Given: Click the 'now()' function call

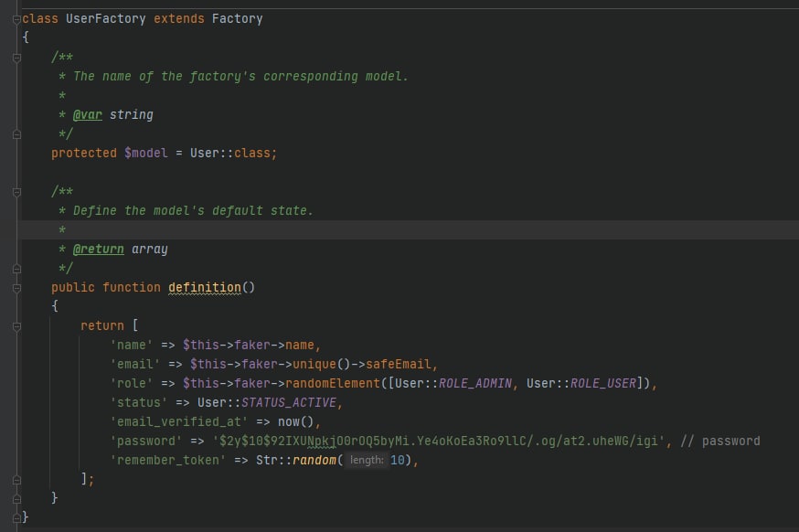Looking at the screenshot, I should [295, 422].
